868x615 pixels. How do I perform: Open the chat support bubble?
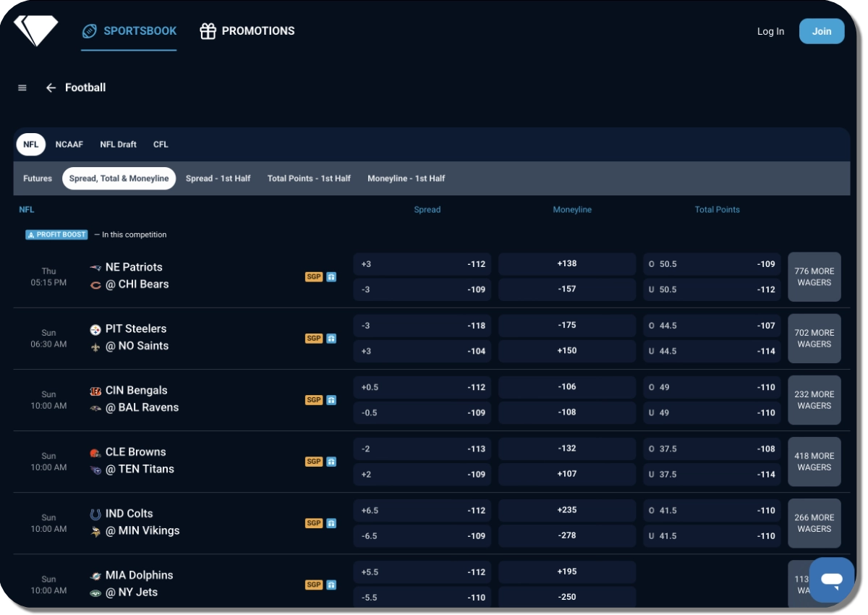pyautogui.click(x=832, y=580)
